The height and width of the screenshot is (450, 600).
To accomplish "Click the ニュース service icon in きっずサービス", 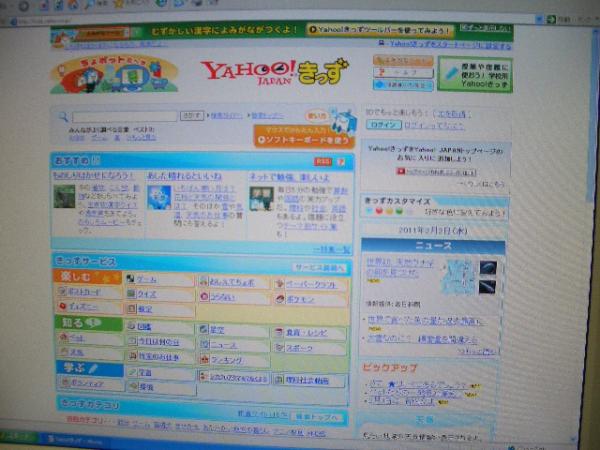I will (x=204, y=344).
